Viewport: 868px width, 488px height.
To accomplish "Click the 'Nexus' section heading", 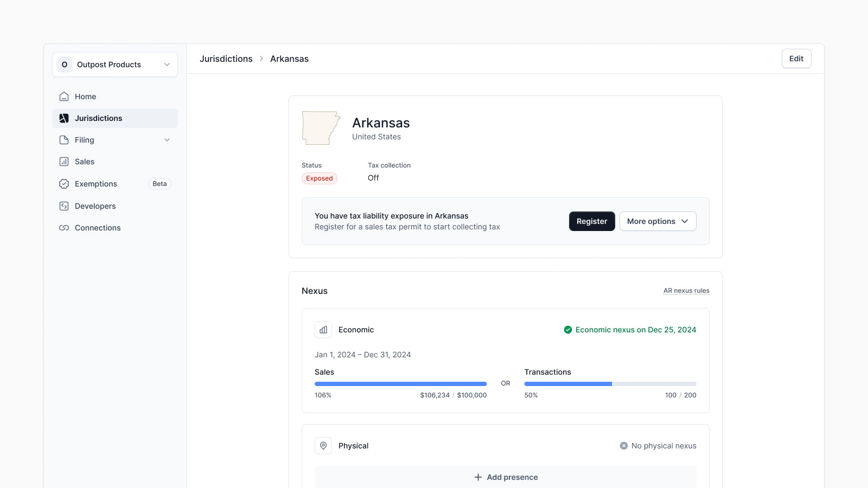I will 315,291.
